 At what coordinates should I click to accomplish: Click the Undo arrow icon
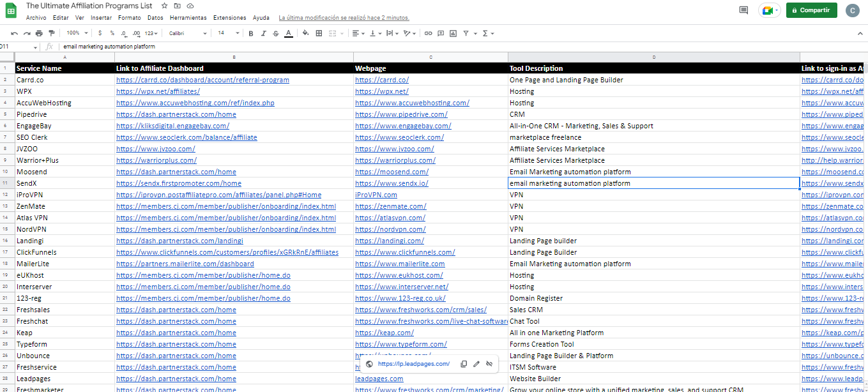click(x=14, y=33)
